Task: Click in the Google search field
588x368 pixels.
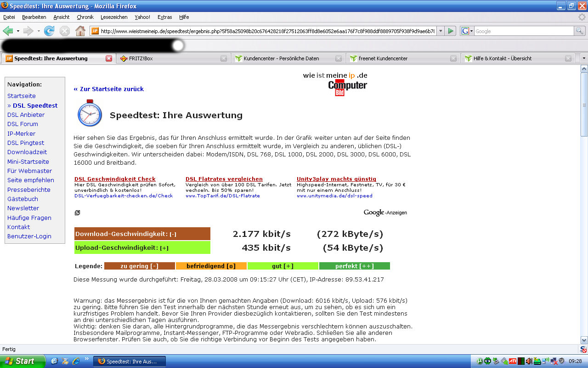Action: 523,31
